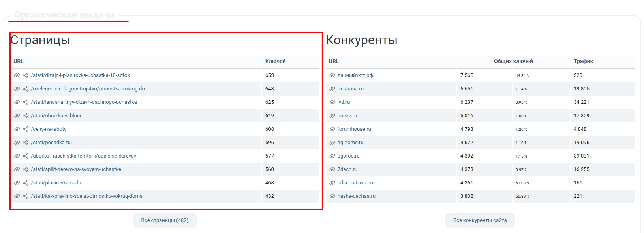Click share icon beside /stati/spilit-derevo-na-svoyem-uchastke

[x=26, y=169]
